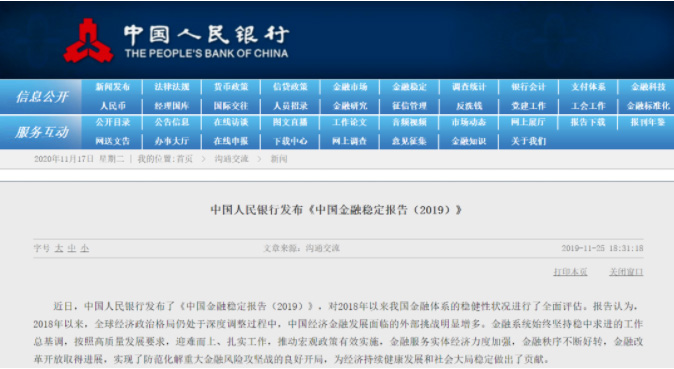Open 金融研究 navigation link
The width and height of the screenshot is (674, 369).
(350, 106)
